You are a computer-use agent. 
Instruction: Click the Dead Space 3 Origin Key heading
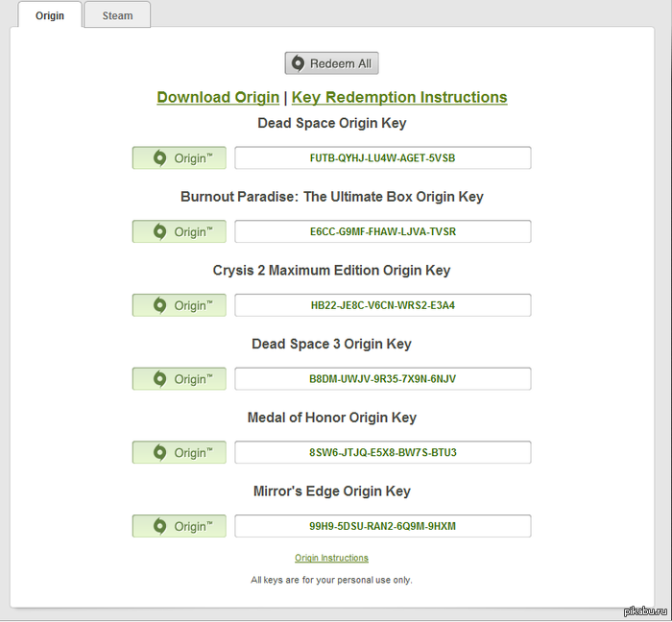[331, 344]
